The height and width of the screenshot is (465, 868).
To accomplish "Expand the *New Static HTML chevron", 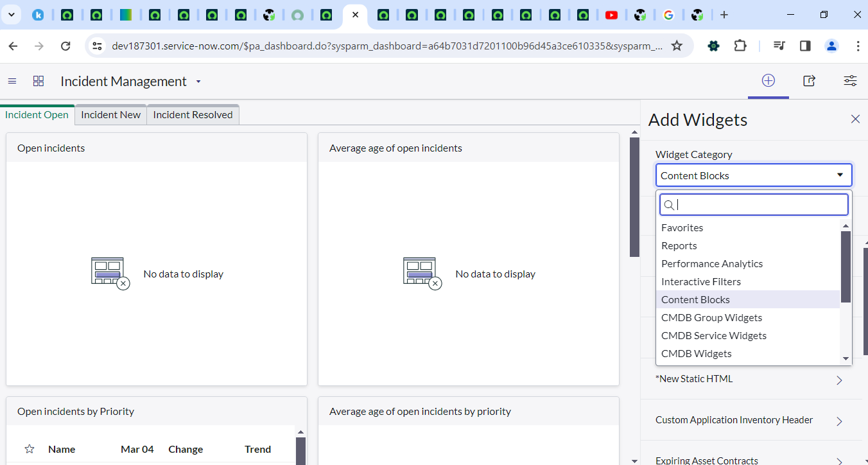I will 839,380.
